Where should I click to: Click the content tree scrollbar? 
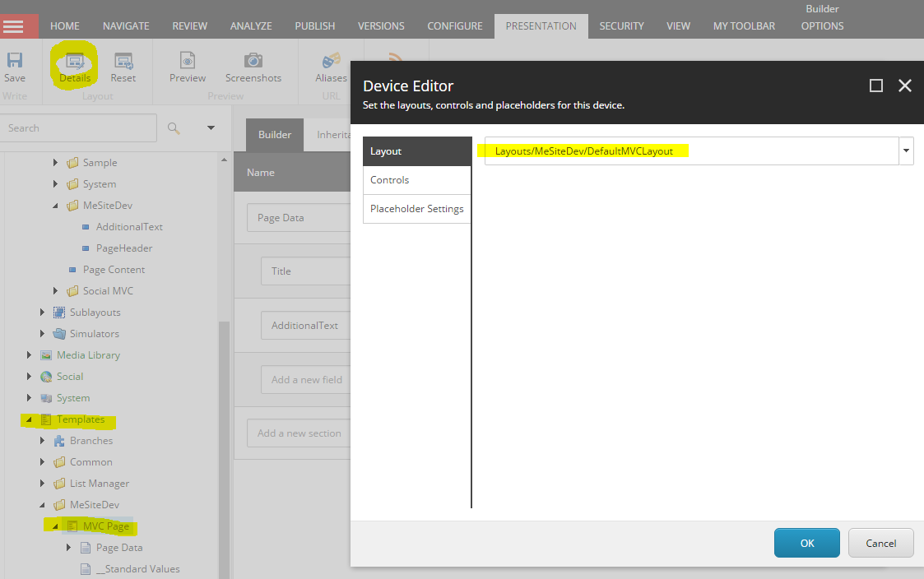(224, 450)
